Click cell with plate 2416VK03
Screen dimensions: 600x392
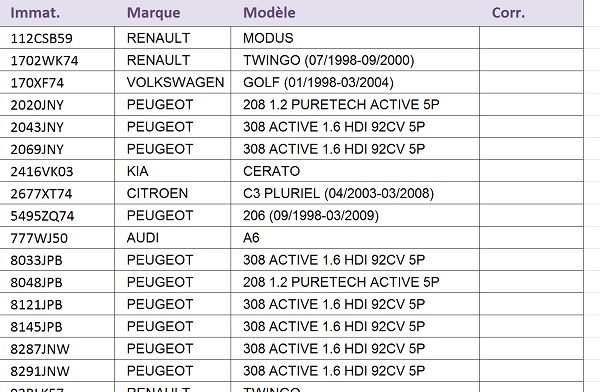tap(57, 171)
